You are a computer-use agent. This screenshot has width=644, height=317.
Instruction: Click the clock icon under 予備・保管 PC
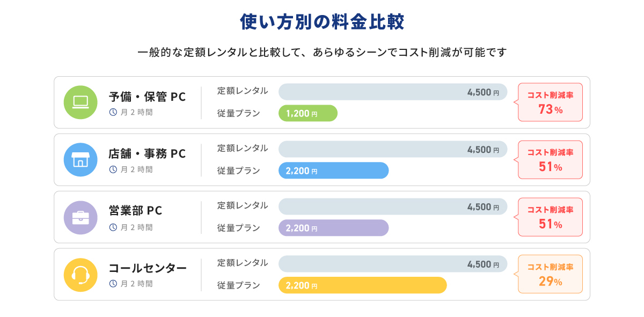pos(113,112)
